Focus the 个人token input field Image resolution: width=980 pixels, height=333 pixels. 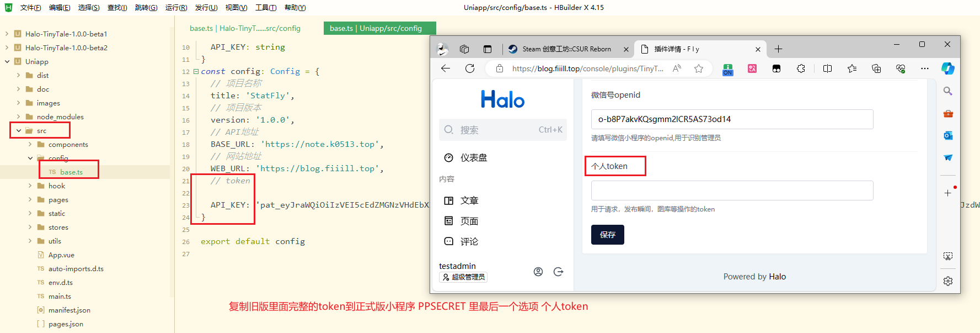tap(732, 191)
